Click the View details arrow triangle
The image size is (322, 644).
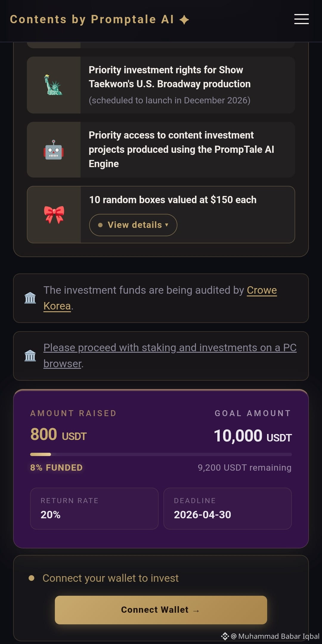pyautogui.click(x=167, y=225)
